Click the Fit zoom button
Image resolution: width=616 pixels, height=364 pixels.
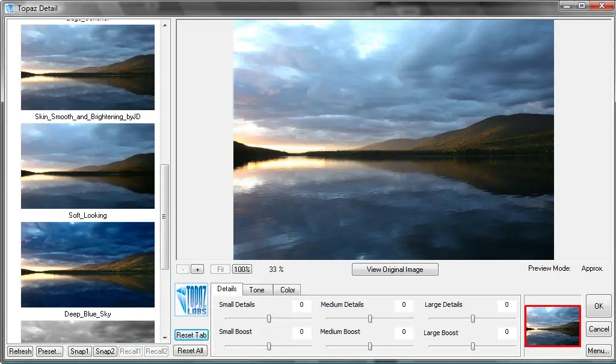pos(220,270)
